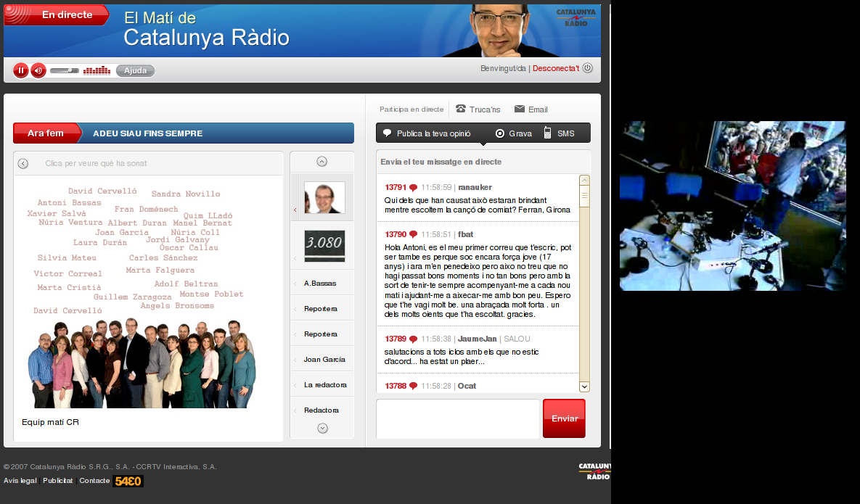Select Redactora at bottom of sidebar list
The height and width of the screenshot is (504, 860).
point(321,410)
